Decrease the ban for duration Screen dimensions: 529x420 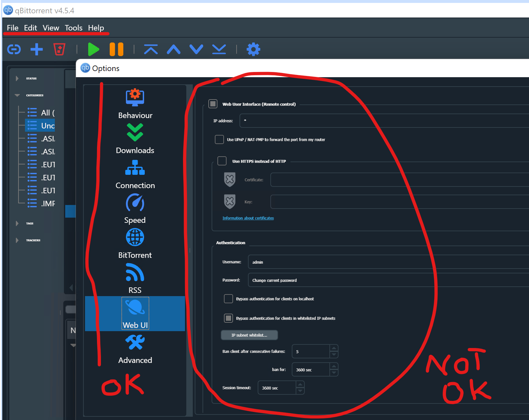[x=334, y=373]
